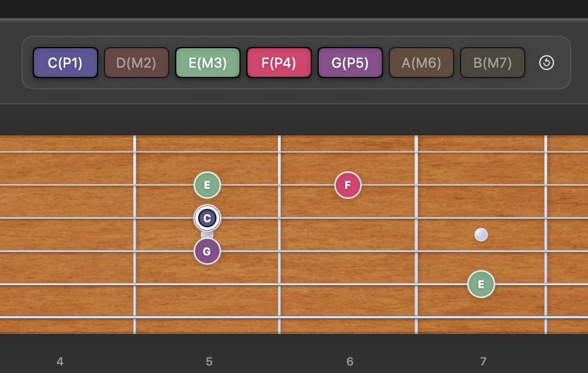
Task: Click the reset circular arrow icon
Action: pyautogui.click(x=547, y=63)
